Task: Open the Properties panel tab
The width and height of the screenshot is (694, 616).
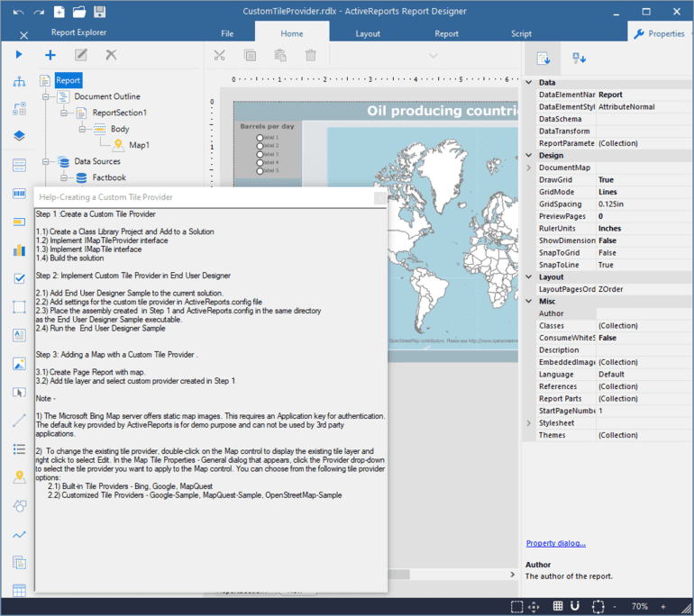Action: [x=660, y=33]
